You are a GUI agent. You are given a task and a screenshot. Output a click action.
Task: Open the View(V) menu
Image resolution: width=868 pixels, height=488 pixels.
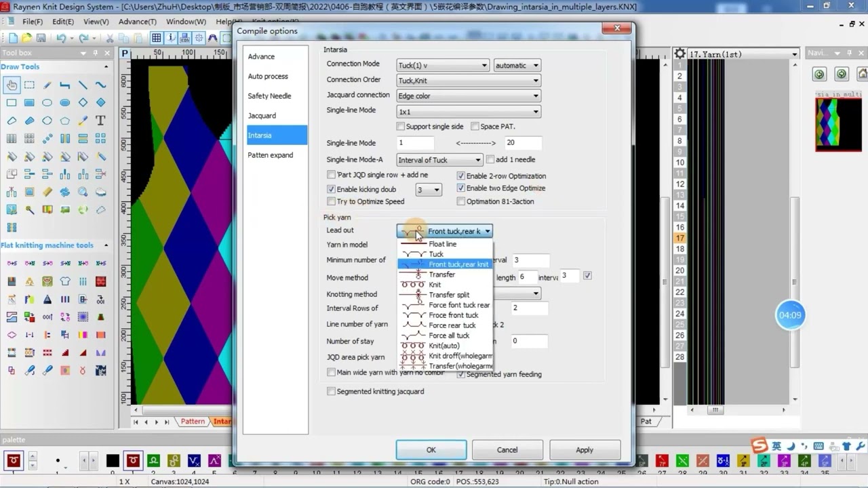click(x=96, y=21)
